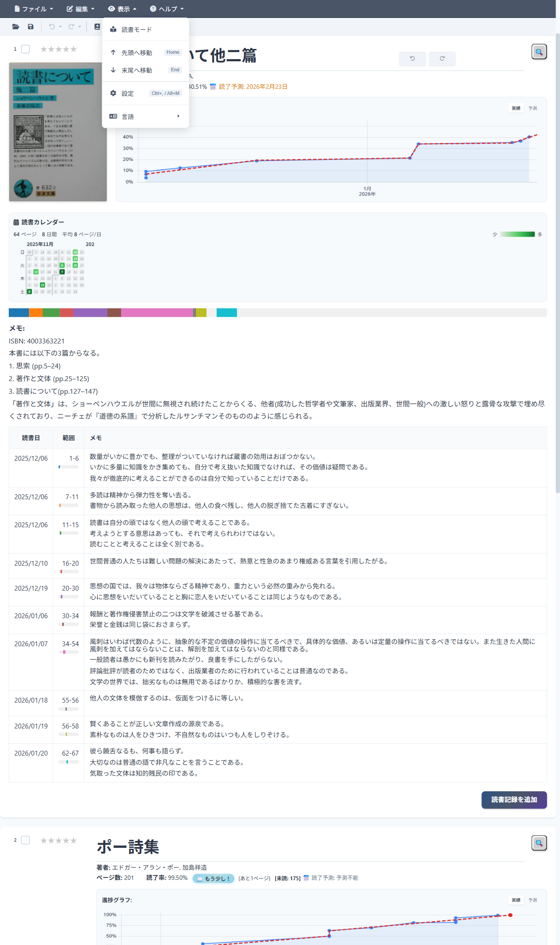
Task: Expand the 言語 submenu
Action: point(145,116)
